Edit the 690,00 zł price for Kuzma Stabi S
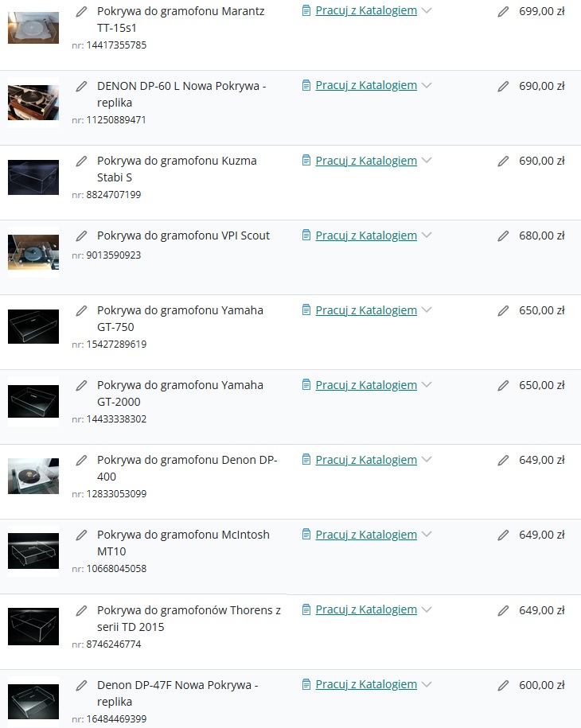 (x=503, y=162)
